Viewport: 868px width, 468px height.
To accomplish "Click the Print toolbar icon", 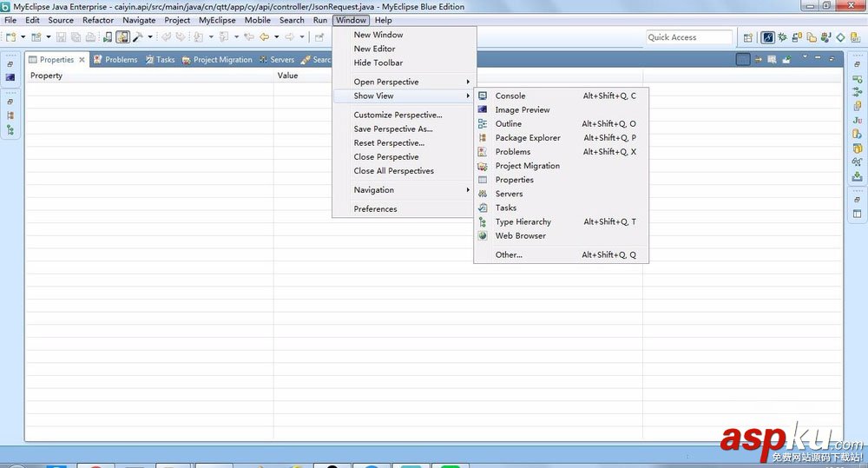I will pyautogui.click(x=90, y=37).
